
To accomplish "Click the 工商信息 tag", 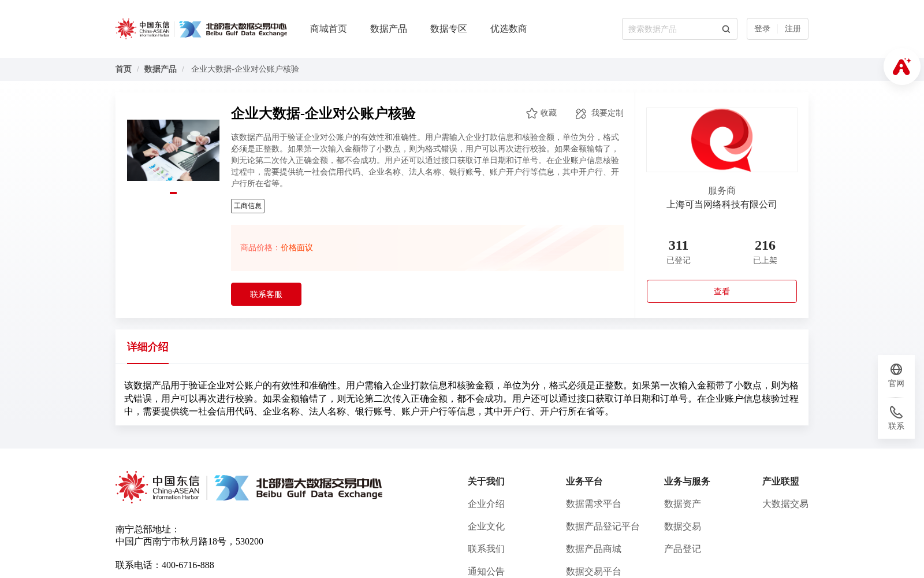I will [x=248, y=206].
